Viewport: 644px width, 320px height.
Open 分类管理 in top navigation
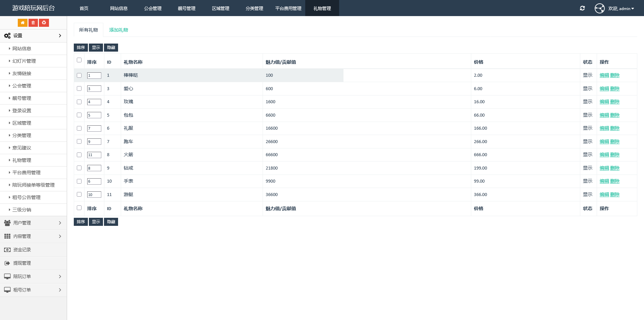tap(255, 8)
